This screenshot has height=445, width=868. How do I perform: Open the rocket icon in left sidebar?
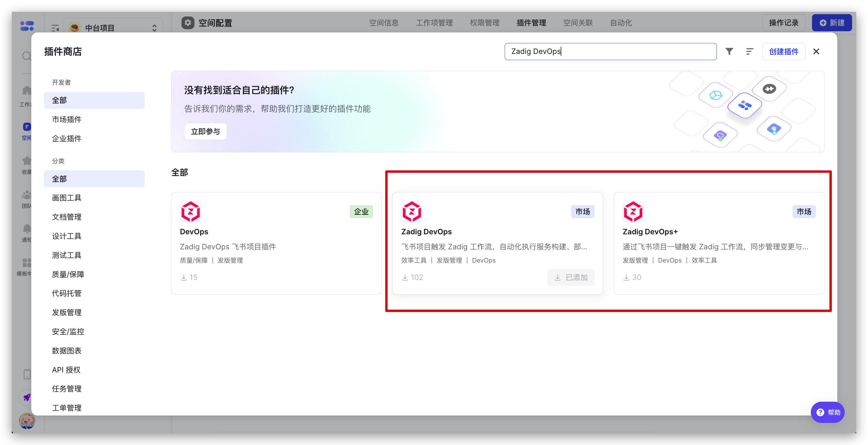point(27,398)
